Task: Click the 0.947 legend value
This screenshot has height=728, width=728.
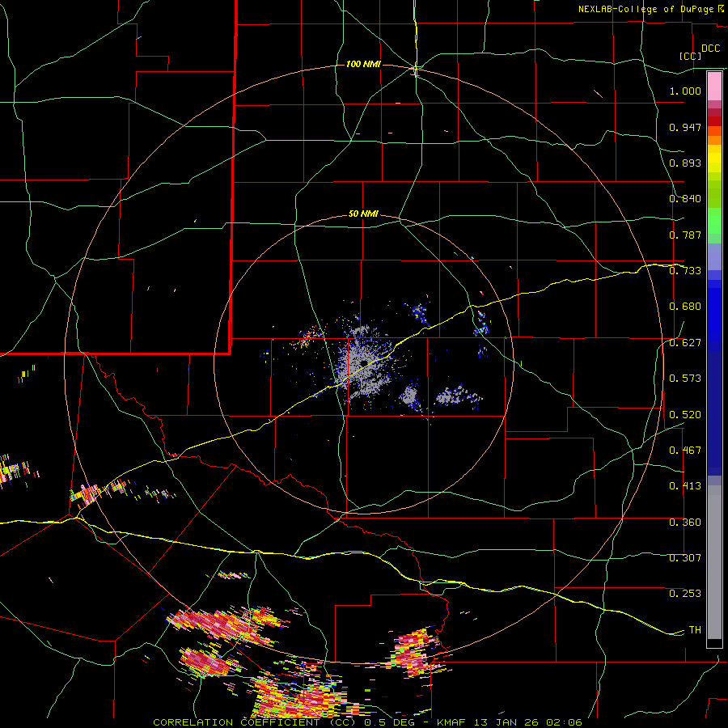Action: tap(685, 127)
